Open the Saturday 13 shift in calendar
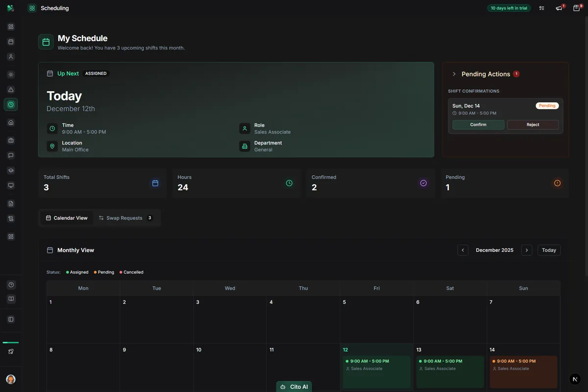Image resolution: width=588 pixels, height=392 pixels. [450, 372]
